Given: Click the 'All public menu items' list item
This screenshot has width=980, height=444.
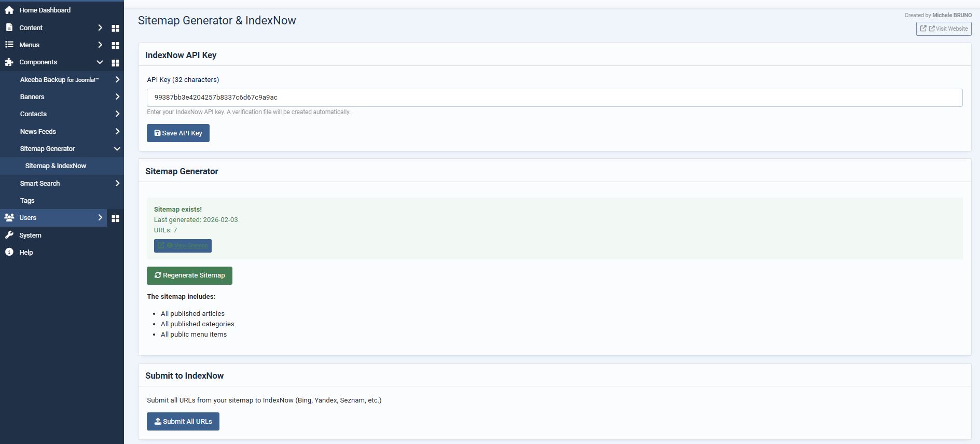Looking at the screenshot, I should tap(194, 334).
